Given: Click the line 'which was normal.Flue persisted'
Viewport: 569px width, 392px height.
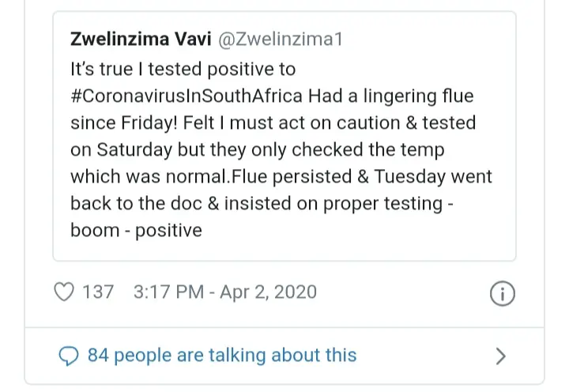Looking at the screenshot, I should point(211,176).
